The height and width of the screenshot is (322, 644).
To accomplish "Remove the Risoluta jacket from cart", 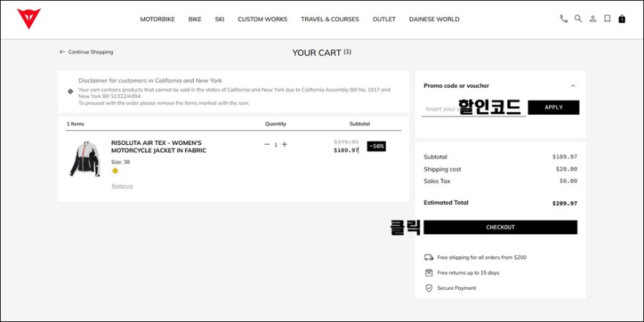I will tap(122, 186).
